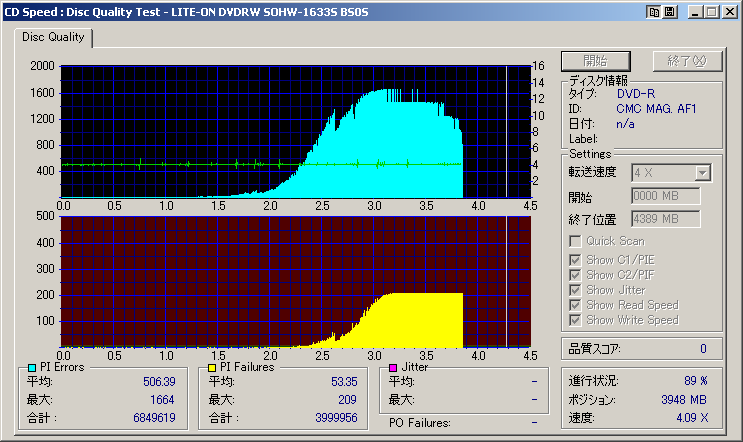The width and height of the screenshot is (743, 442).
Task: Click the 終了位置 4389 MB input field
Action: (x=665, y=219)
